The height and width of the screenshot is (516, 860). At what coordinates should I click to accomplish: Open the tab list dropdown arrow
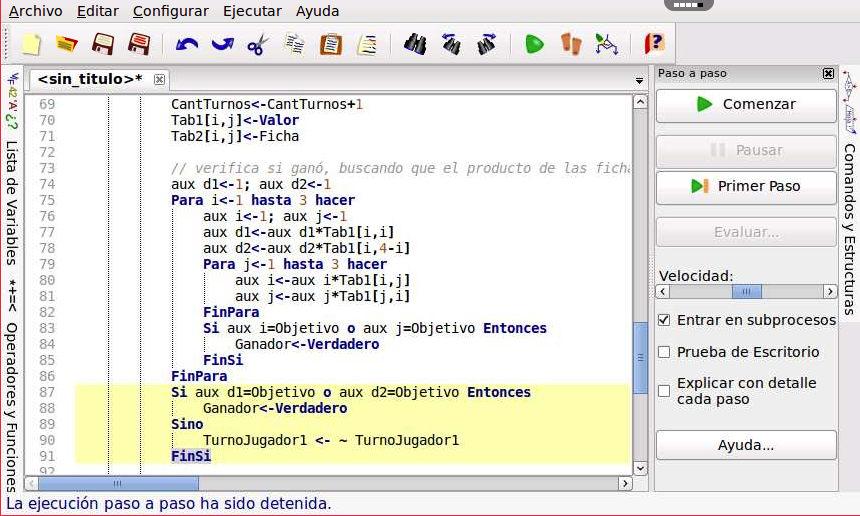click(639, 80)
